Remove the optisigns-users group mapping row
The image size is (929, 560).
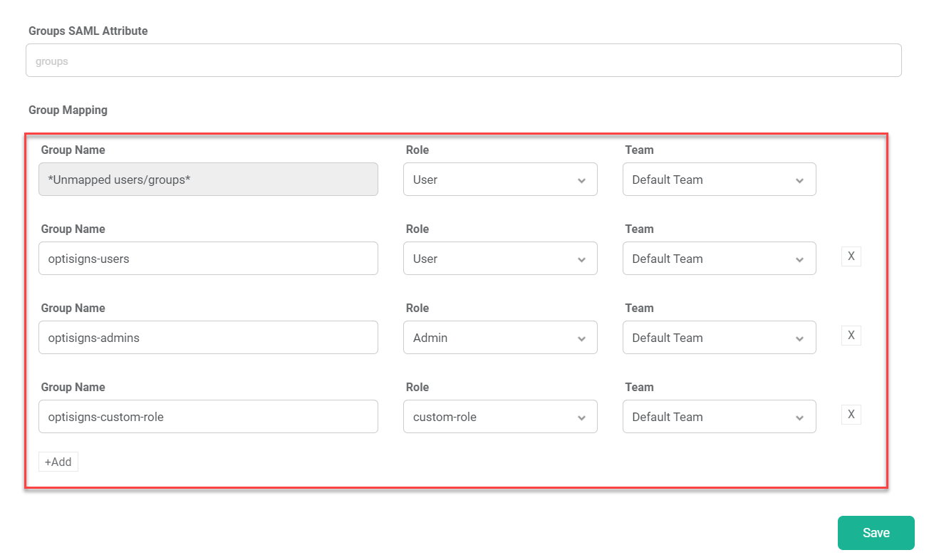851,256
